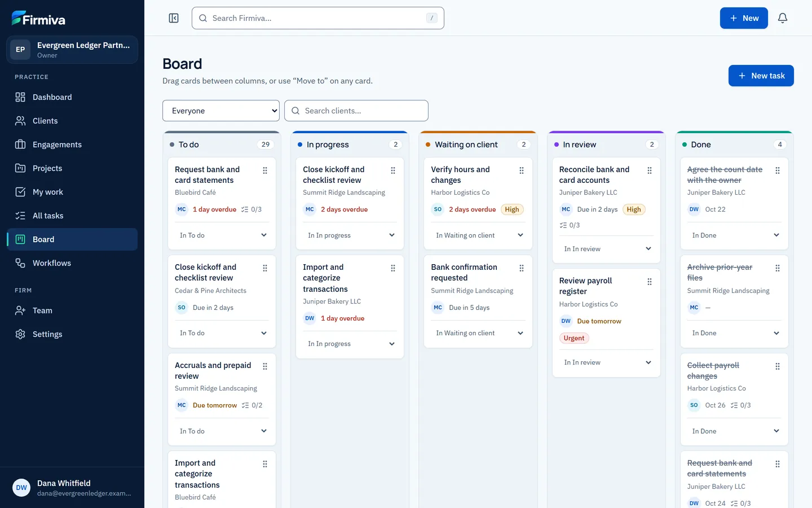
Task: Open All tasks view
Action: pos(72,216)
